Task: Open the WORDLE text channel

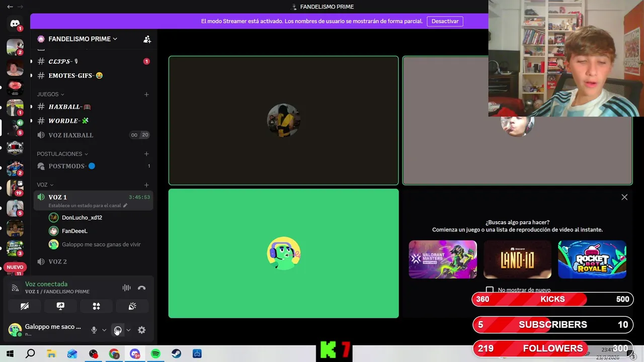Action: coord(93,121)
